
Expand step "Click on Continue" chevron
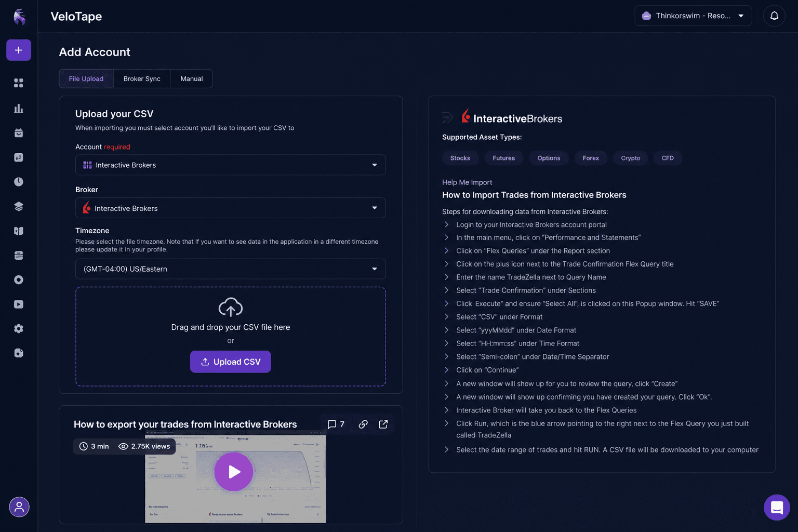click(x=446, y=370)
